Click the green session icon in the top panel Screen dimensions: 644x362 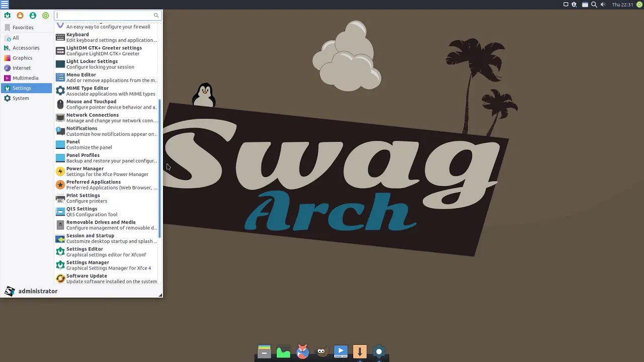(639, 5)
